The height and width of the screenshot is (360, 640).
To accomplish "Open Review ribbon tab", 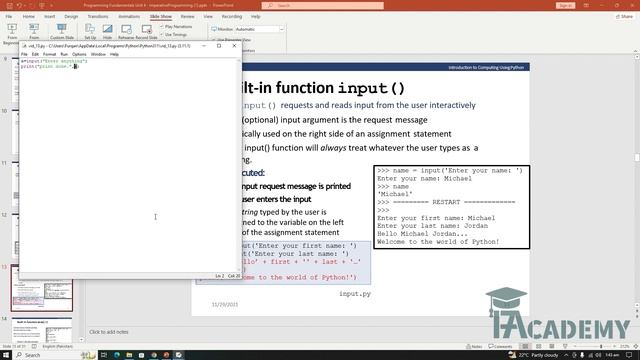I will (187, 17).
